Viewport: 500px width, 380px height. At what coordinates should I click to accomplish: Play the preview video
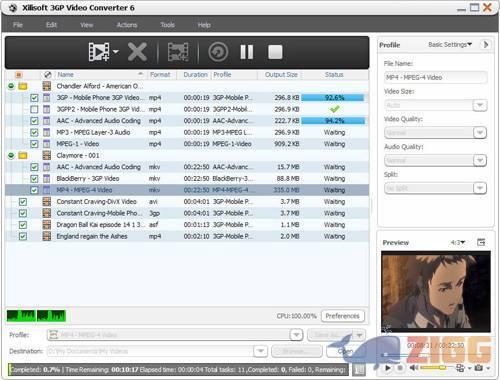388,368
